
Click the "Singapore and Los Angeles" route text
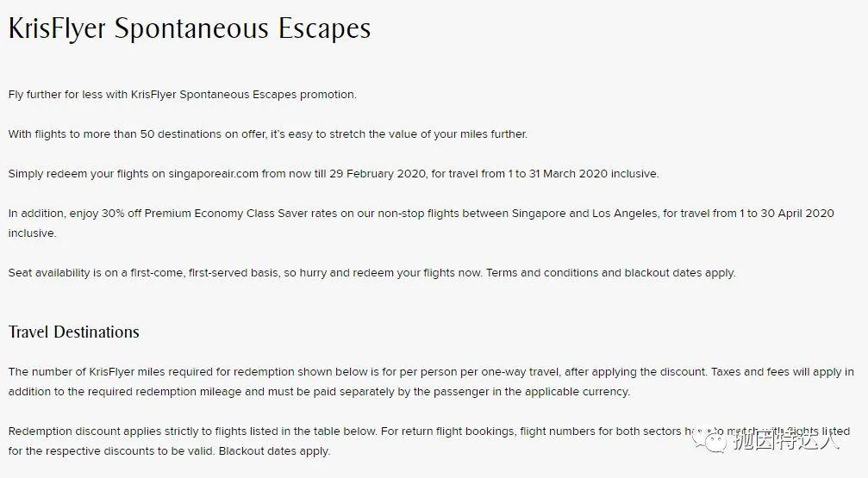[584, 214]
